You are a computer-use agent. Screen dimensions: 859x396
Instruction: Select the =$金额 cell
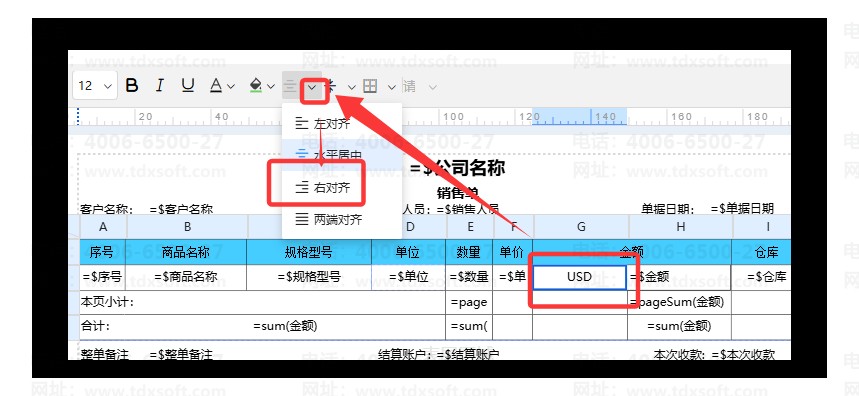(x=679, y=277)
